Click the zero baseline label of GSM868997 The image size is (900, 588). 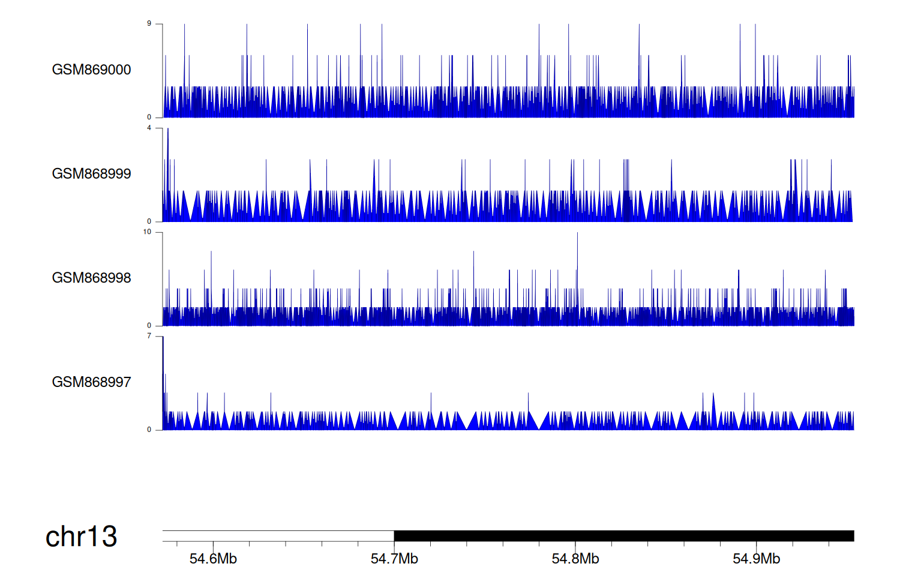pos(149,430)
